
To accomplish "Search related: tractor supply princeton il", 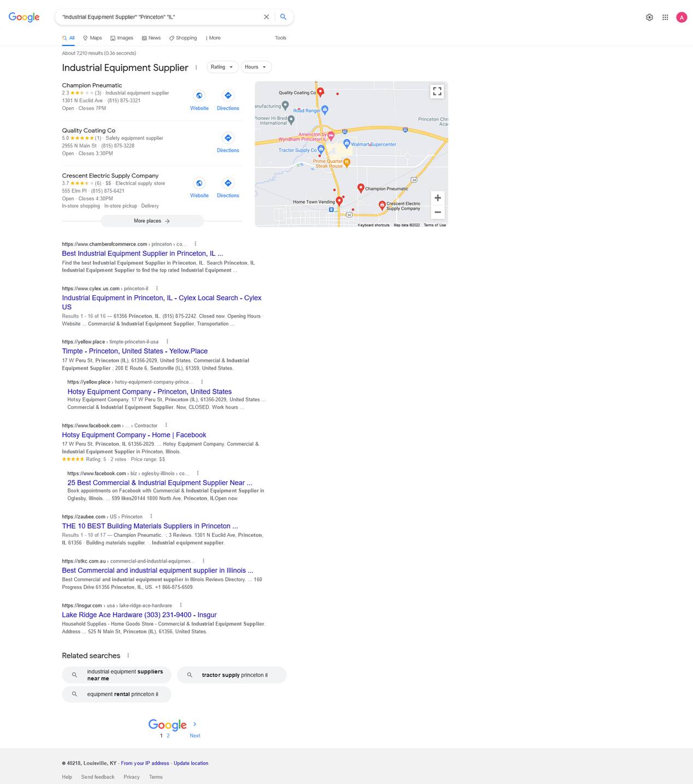I will pyautogui.click(x=232, y=675).
